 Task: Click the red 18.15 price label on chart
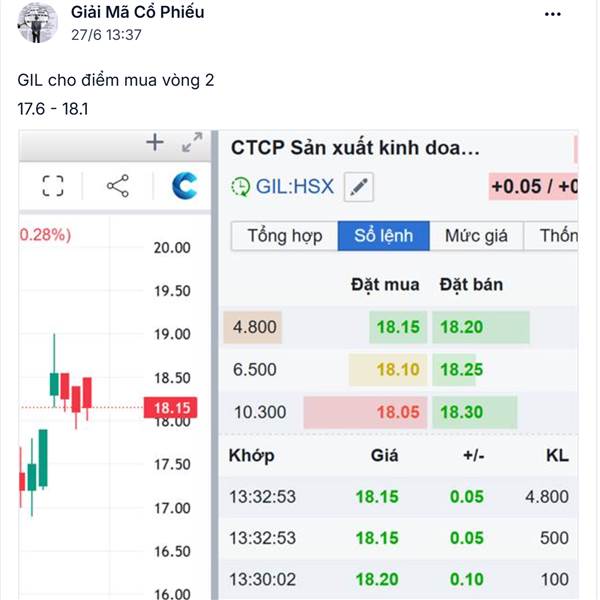point(171,408)
